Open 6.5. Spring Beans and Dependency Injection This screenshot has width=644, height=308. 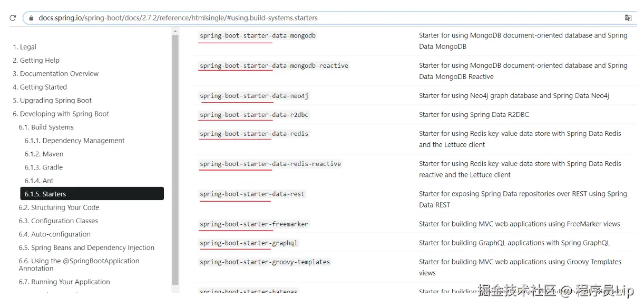[x=86, y=248]
